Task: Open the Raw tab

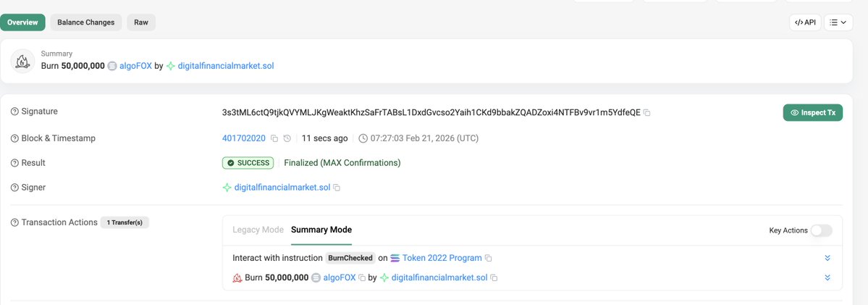Action: click(x=141, y=22)
